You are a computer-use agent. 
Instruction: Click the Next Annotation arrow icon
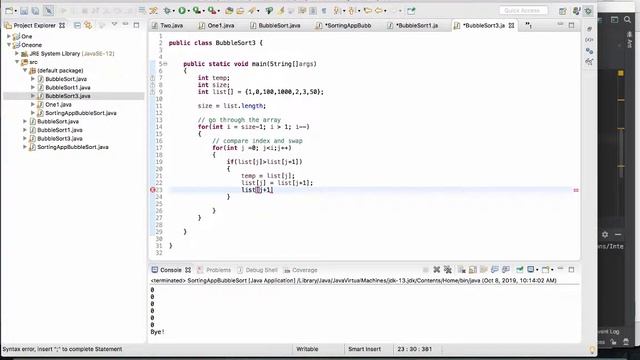337,11
